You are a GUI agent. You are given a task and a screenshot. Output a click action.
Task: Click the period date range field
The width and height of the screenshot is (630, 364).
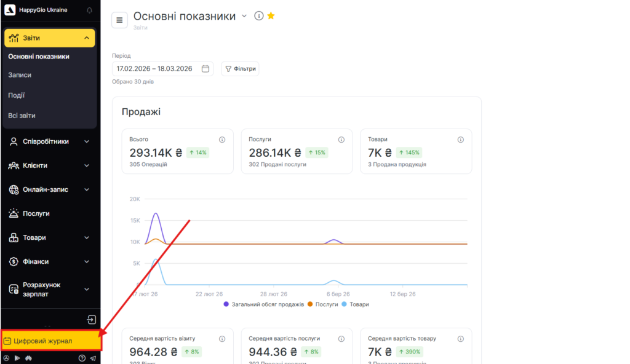coord(162,69)
